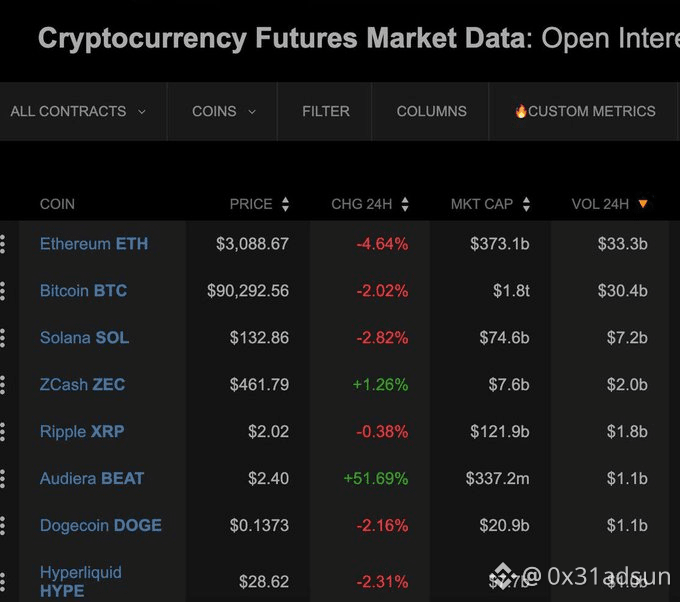Viewport: 680px width, 602px height.
Task: Open the Audiera BEAT coin link
Action: pos(92,479)
